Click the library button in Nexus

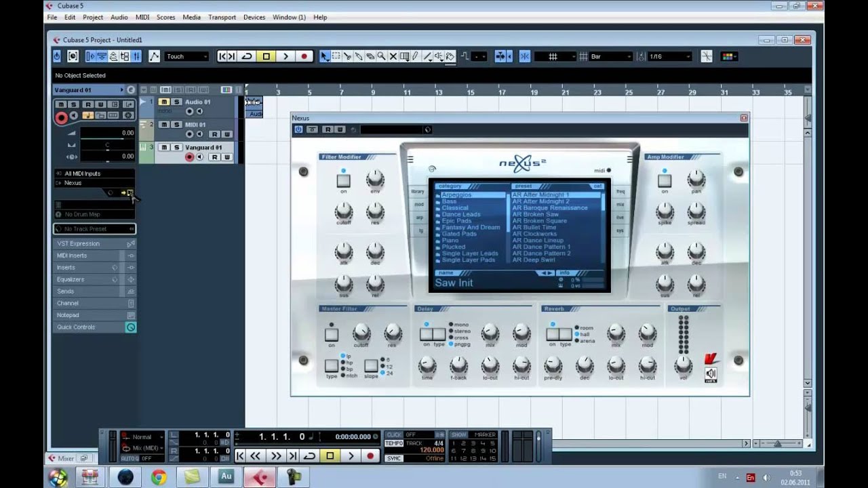[x=418, y=192]
